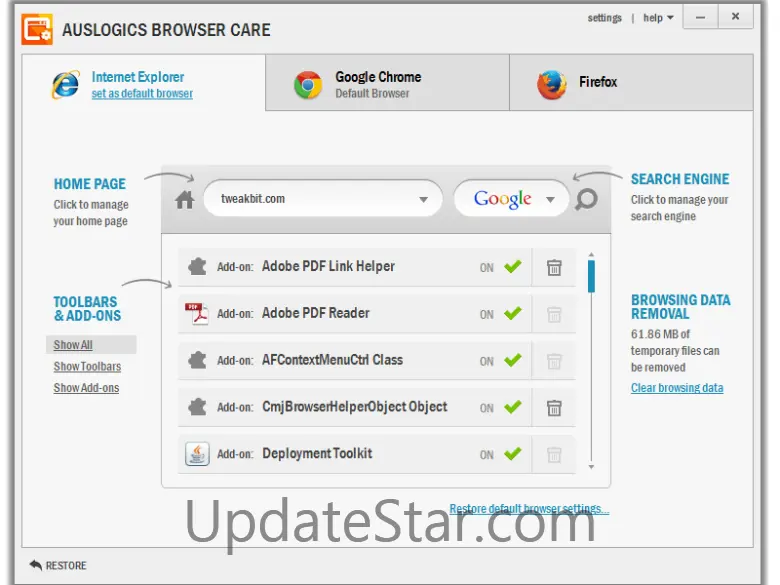Click Restore default browser settings link
Viewport: 780px width, 585px height.
pos(529,509)
